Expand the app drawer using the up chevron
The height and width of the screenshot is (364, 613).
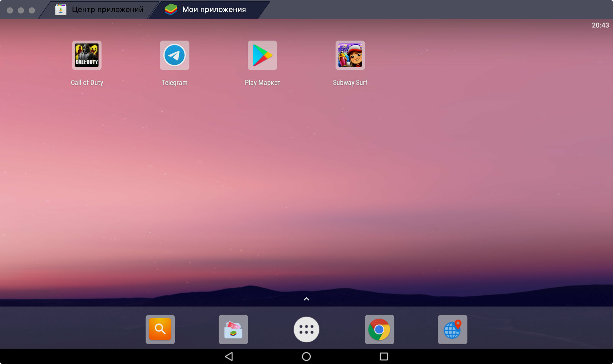coord(306,299)
